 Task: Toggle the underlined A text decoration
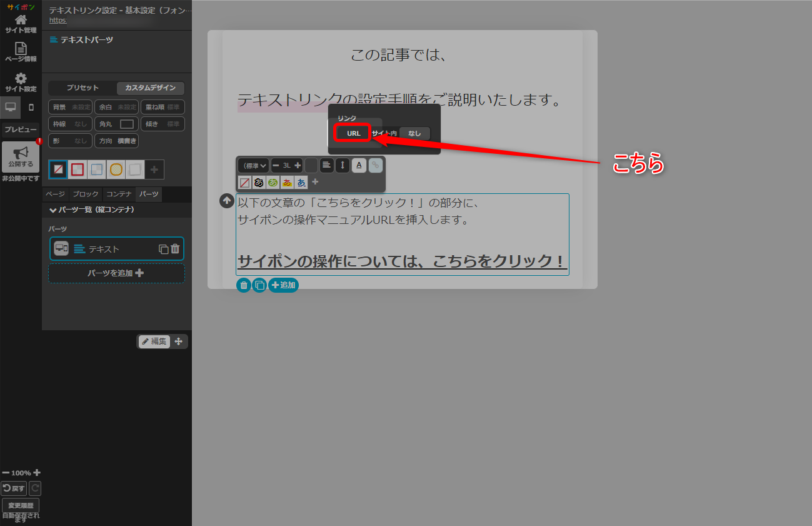[x=359, y=166]
